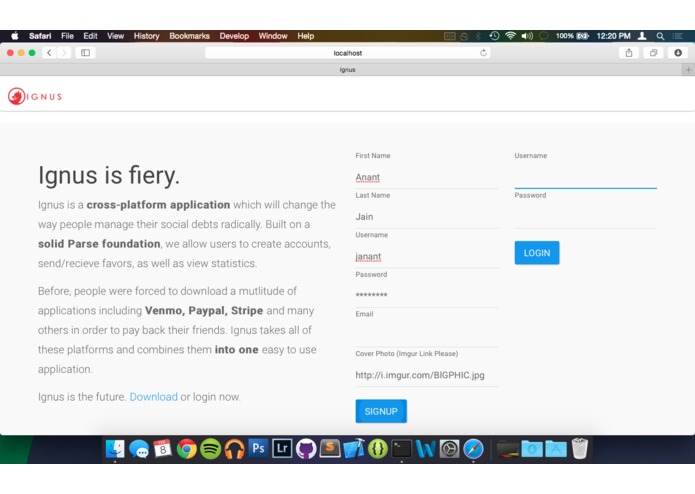Viewport: 695px width, 494px height.
Task: Open the Bookmarks menu
Action: tap(189, 36)
